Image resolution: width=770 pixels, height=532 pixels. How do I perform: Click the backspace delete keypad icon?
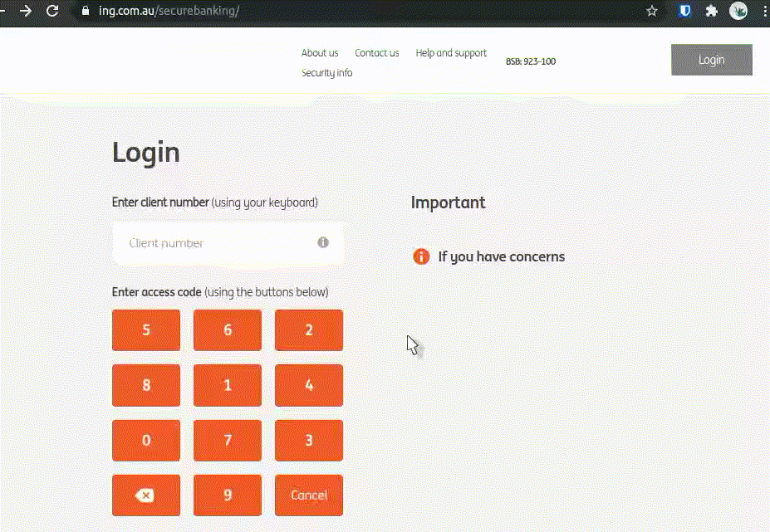pos(145,495)
